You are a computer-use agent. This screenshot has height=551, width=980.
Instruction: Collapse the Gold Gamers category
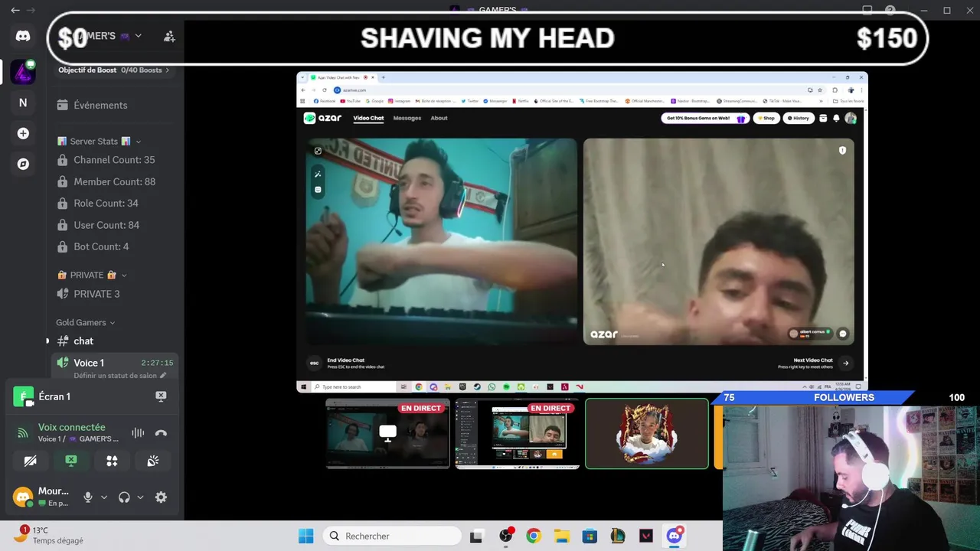click(85, 322)
